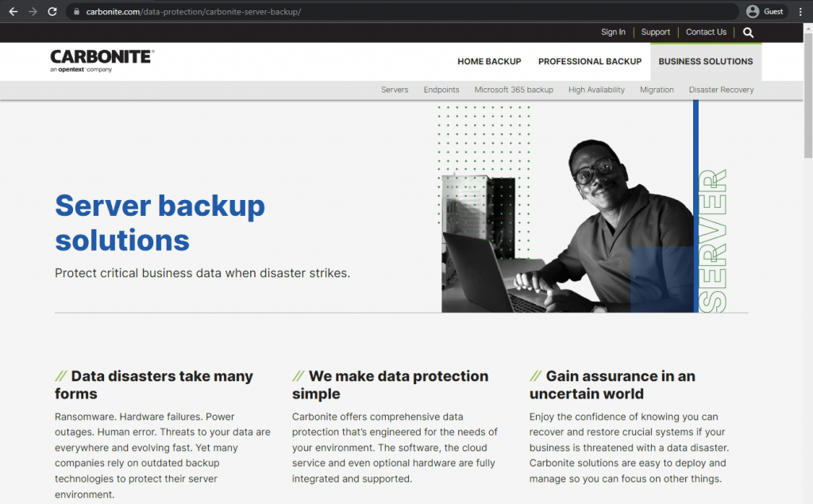The width and height of the screenshot is (813, 504).
Task: Click paragraph starting 'Carbonite offers comprehensive data'
Action: pyautogui.click(x=395, y=448)
